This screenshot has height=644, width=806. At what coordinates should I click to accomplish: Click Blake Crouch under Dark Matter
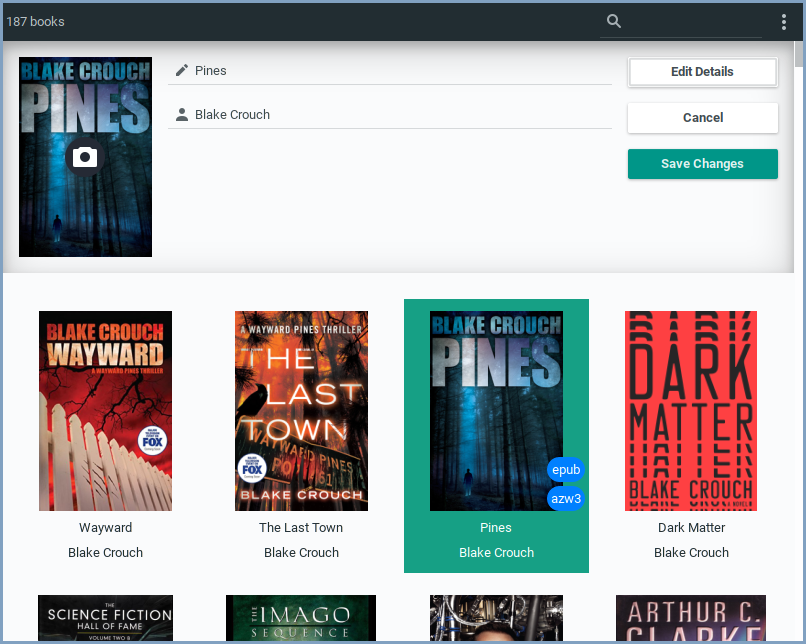(x=691, y=553)
